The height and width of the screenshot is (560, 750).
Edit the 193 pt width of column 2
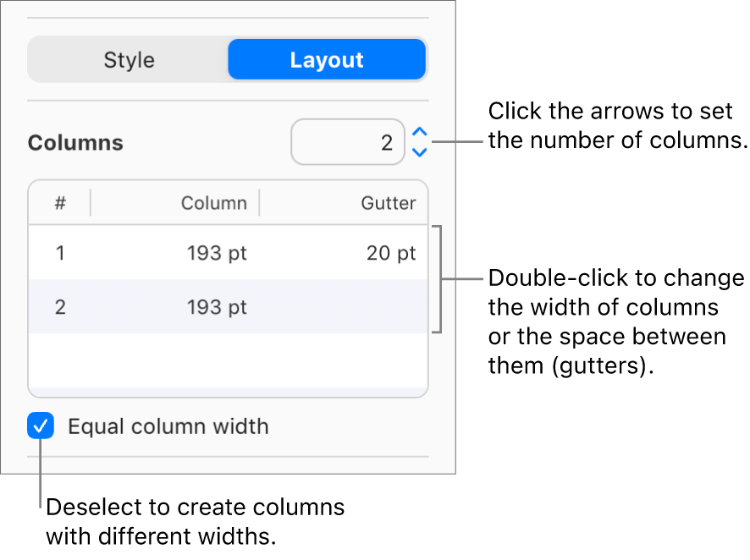coord(216,307)
